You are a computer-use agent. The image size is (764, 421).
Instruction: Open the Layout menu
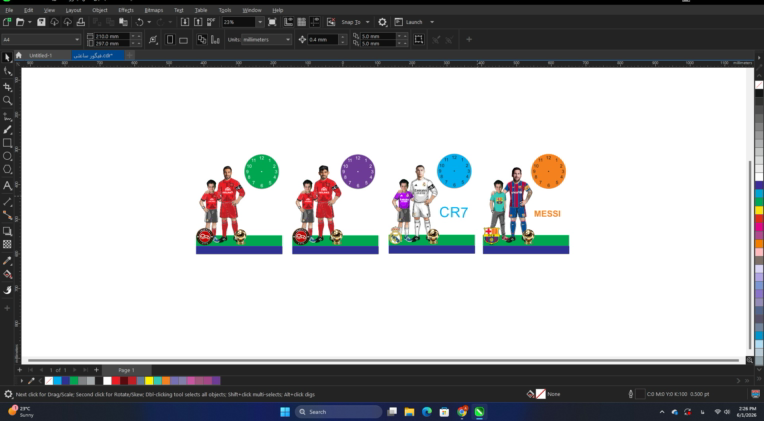(74, 10)
